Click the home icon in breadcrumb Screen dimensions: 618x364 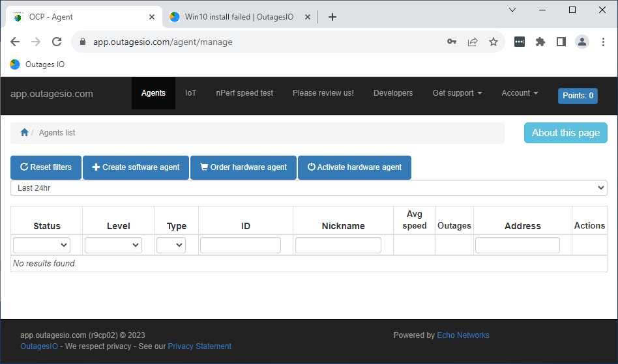(24, 133)
